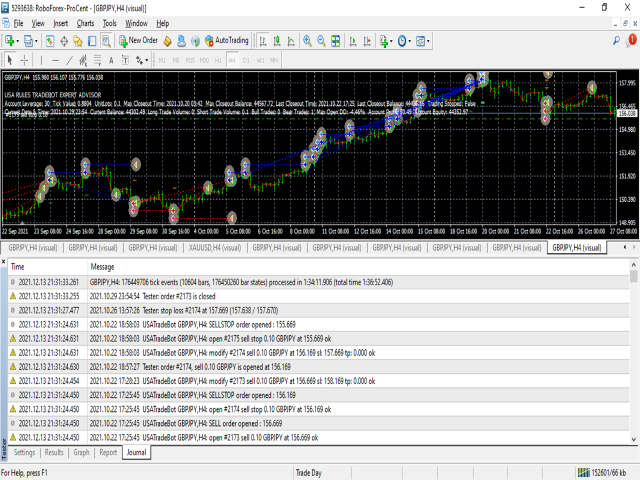Zoom in on the chart
640x480 pixels.
coord(307,41)
